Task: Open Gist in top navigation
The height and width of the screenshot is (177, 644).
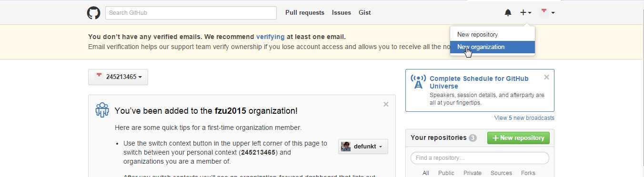Action: click(x=365, y=13)
